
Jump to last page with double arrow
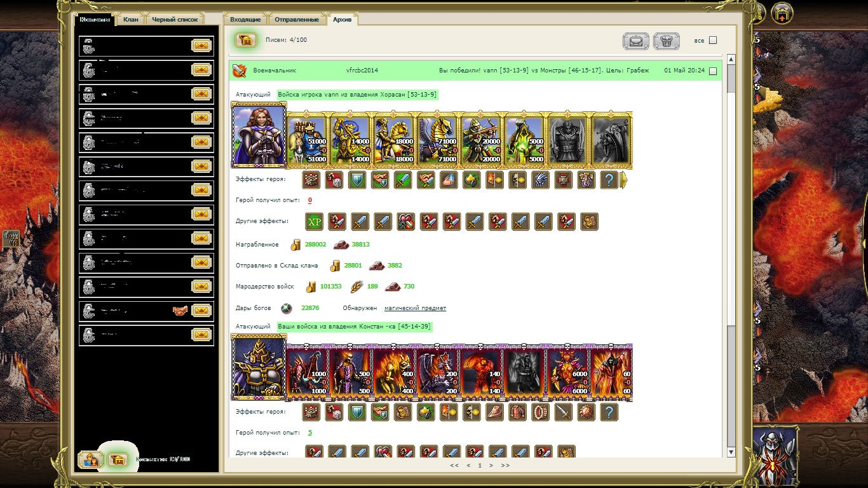[x=505, y=466]
